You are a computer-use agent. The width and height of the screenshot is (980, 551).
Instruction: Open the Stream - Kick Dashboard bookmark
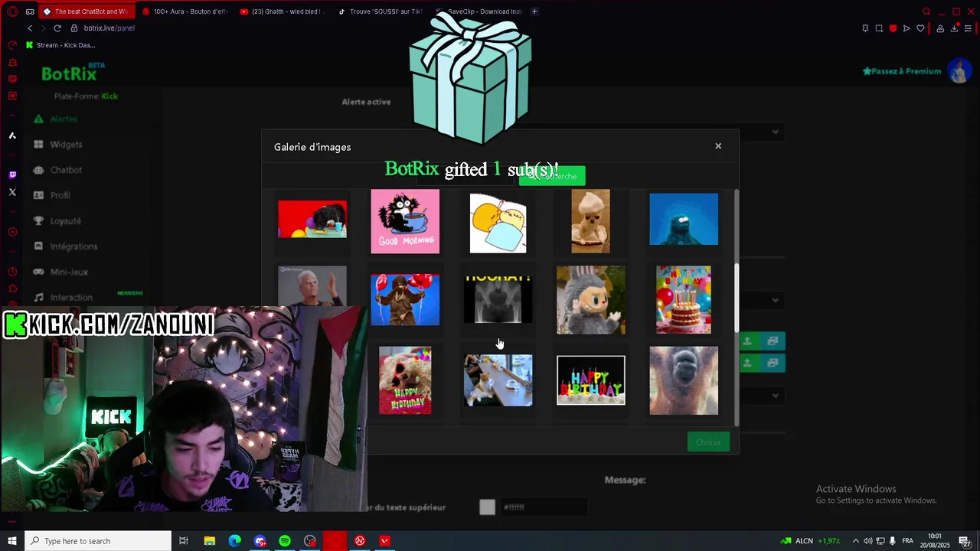[60, 45]
